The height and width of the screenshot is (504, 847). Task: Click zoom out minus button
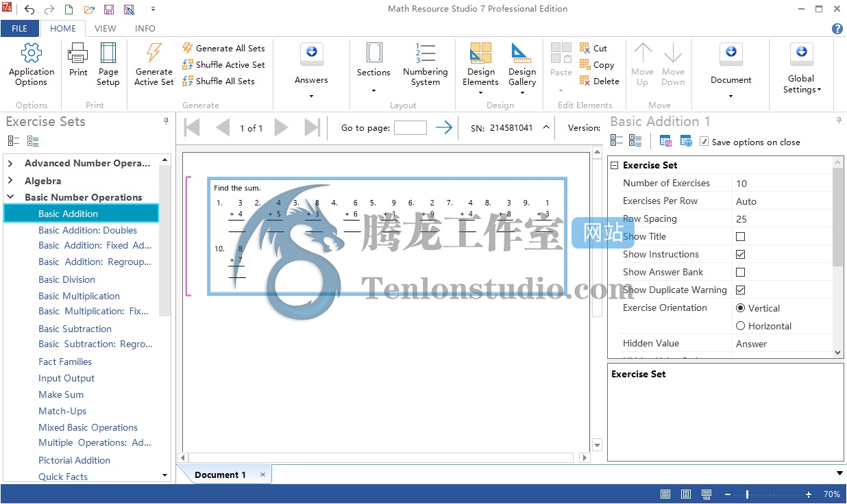click(x=727, y=494)
